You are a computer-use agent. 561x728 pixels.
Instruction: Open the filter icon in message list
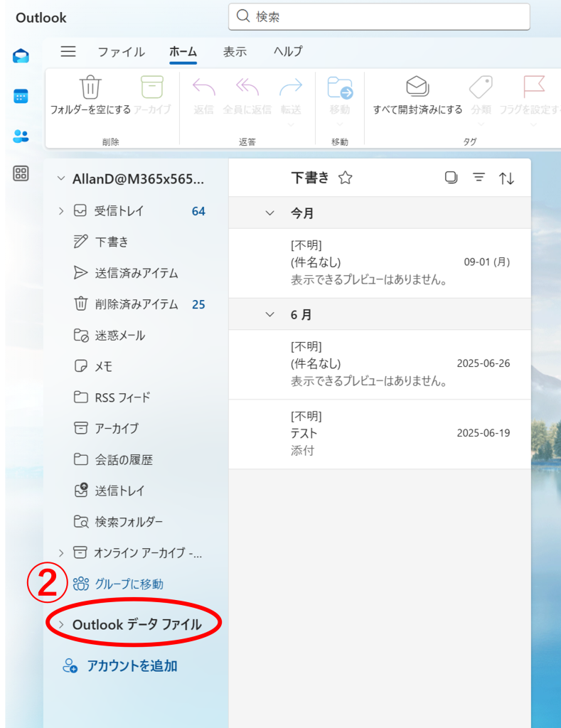click(479, 178)
